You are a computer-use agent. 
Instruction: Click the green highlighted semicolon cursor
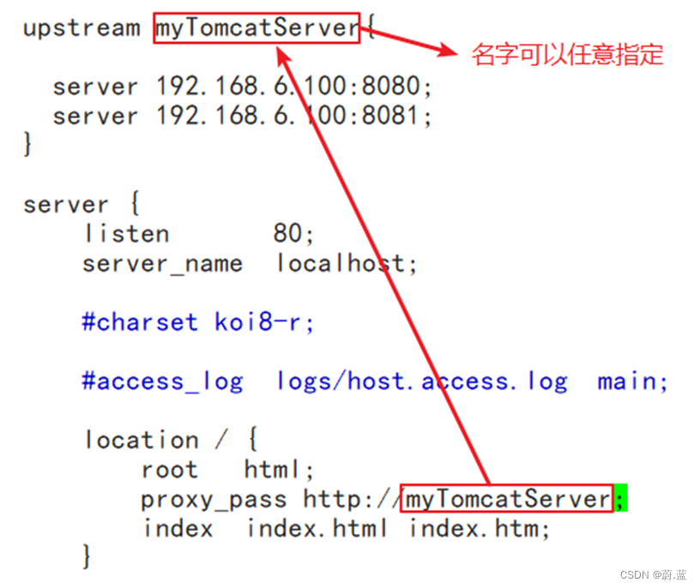click(x=620, y=498)
